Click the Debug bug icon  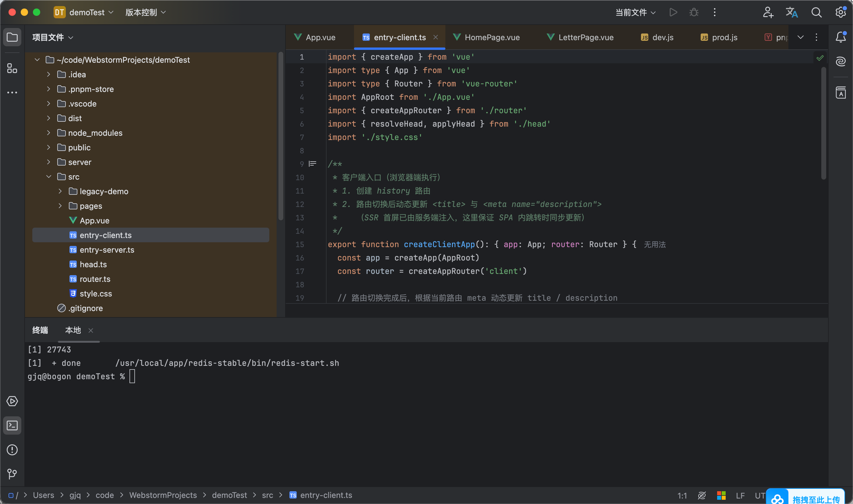[x=694, y=12]
